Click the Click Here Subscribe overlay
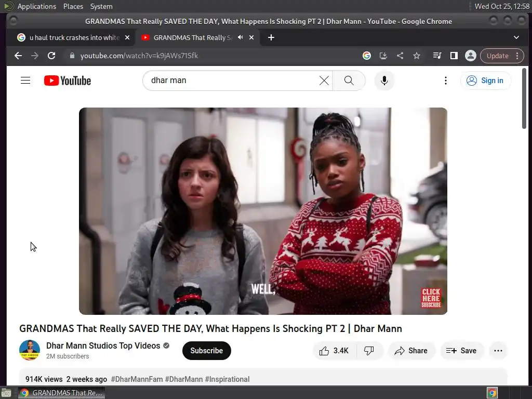 (431, 298)
